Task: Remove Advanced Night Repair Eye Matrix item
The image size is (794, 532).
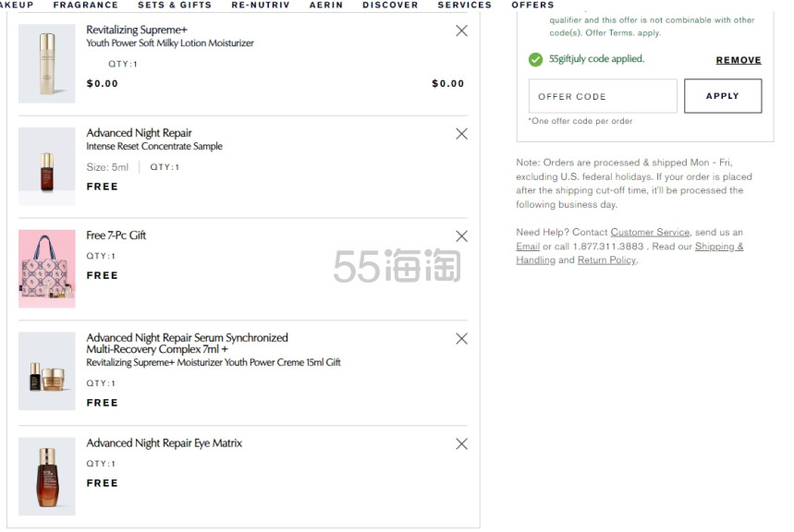Action: (461, 444)
